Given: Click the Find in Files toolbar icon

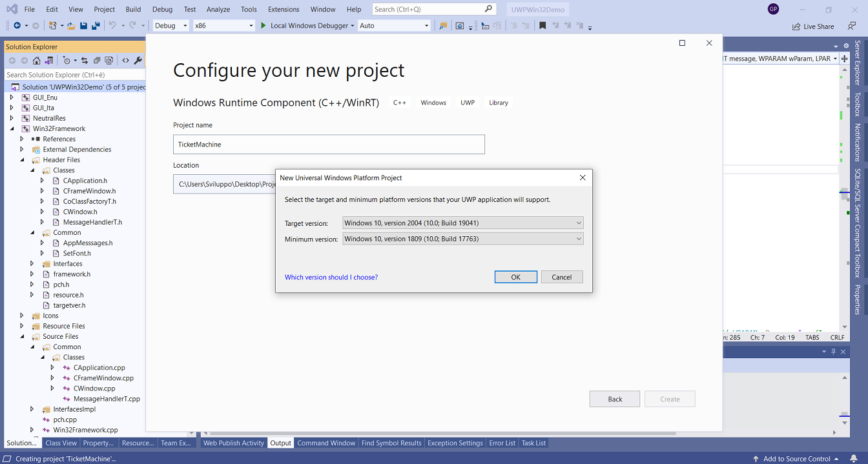Looking at the screenshot, I should pos(442,26).
